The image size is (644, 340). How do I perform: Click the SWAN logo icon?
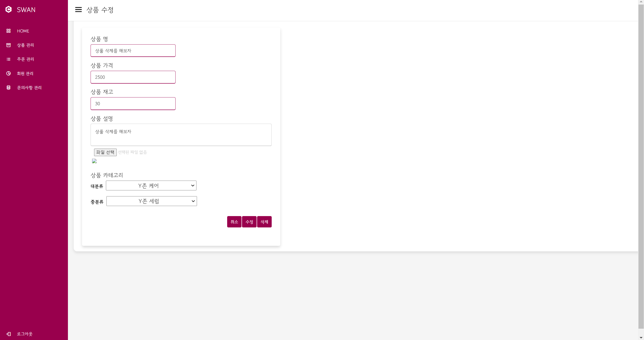point(9,10)
